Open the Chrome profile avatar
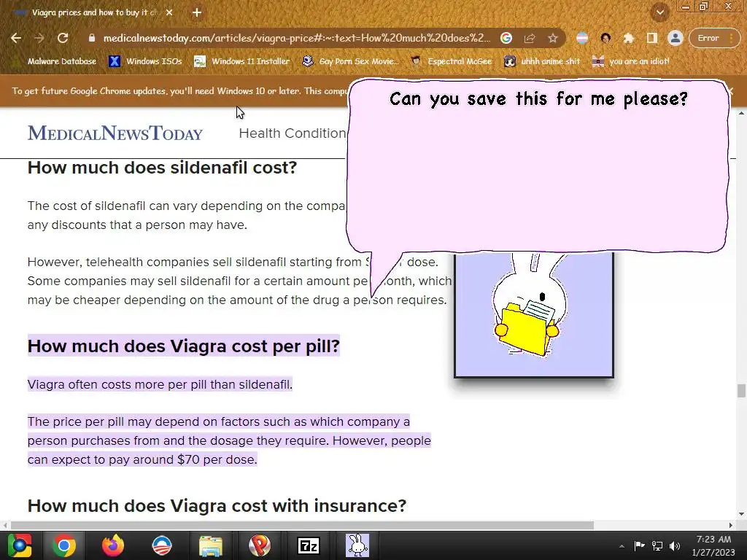747x560 pixels. [x=675, y=38]
